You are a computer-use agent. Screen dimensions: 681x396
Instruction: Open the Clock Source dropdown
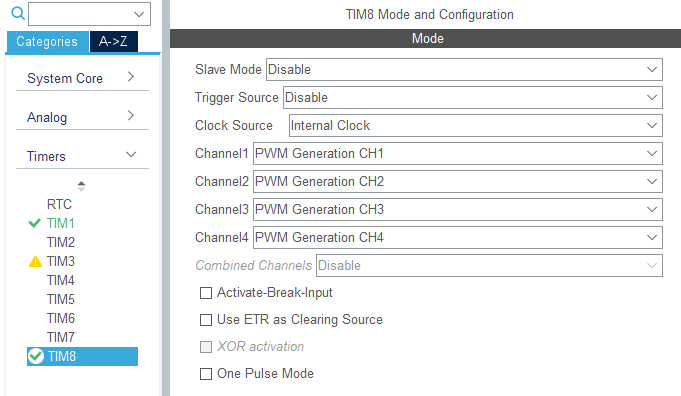pyautogui.click(x=476, y=125)
